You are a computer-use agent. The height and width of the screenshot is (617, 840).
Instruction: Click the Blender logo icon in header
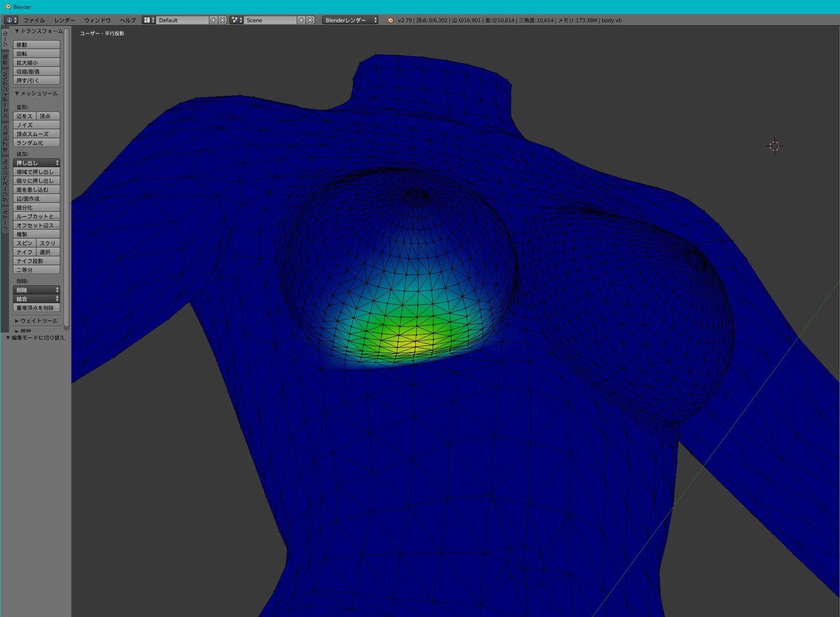(x=390, y=20)
